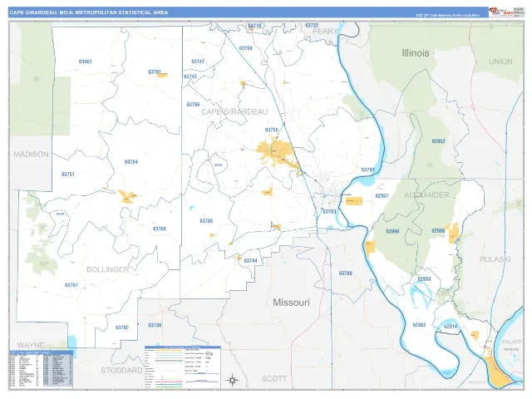
Task: Select ZIP code label 63780
Action: (346, 273)
